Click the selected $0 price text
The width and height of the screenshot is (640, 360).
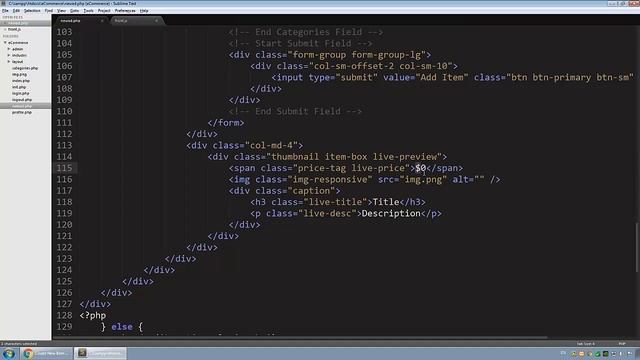click(420, 168)
